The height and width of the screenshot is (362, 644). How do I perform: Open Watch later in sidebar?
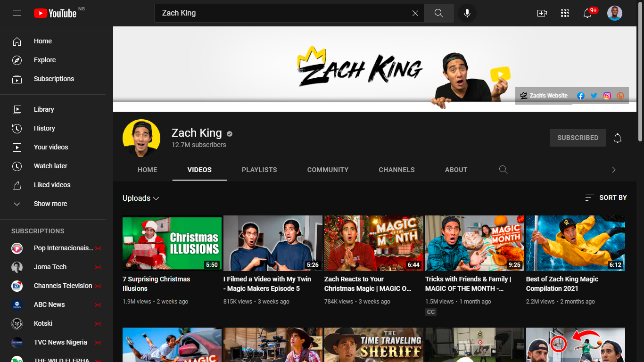(57, 166)
